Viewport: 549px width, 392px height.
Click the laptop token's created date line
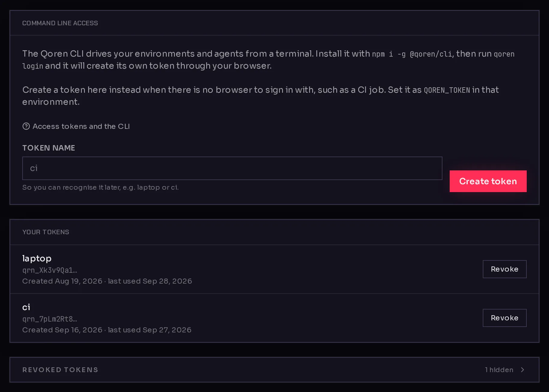pos(107,281)
